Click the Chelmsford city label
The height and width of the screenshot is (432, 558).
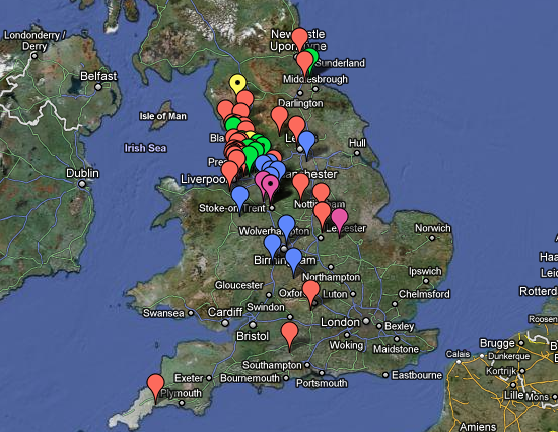424,294
